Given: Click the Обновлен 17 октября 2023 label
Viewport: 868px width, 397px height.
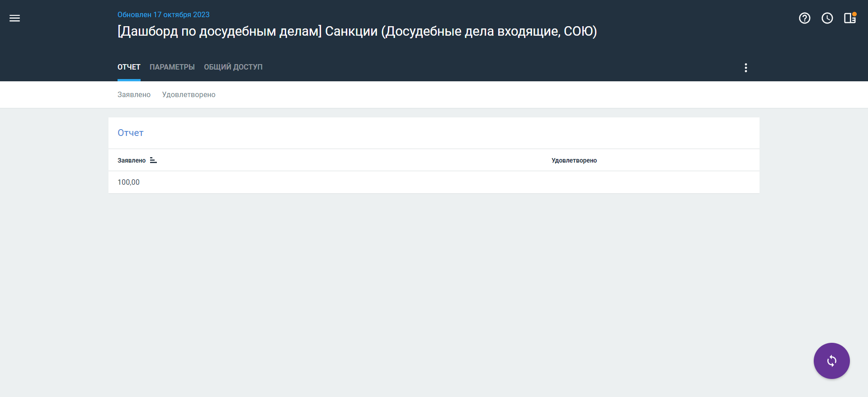Looking at the screenshot, I should (164, 14).
